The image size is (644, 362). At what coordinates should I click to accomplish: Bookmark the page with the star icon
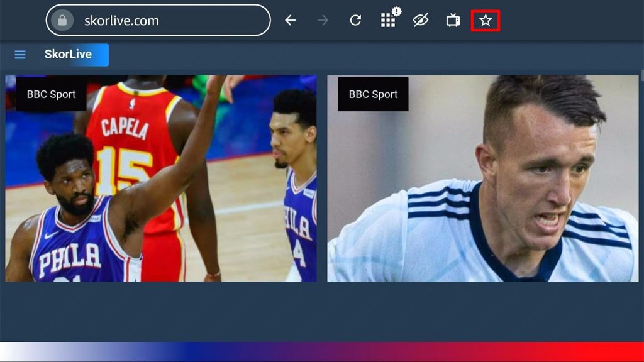[x=486, y=21]
